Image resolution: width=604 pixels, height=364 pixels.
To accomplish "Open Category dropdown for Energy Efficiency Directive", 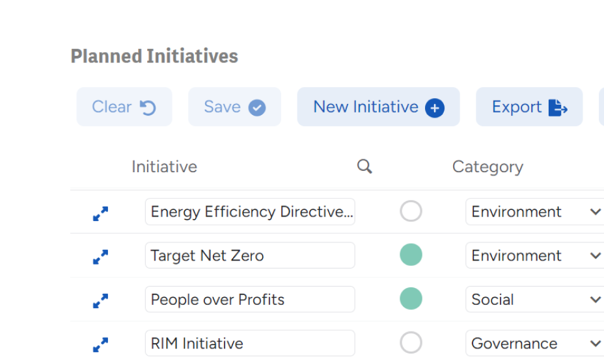I will 534,212.
